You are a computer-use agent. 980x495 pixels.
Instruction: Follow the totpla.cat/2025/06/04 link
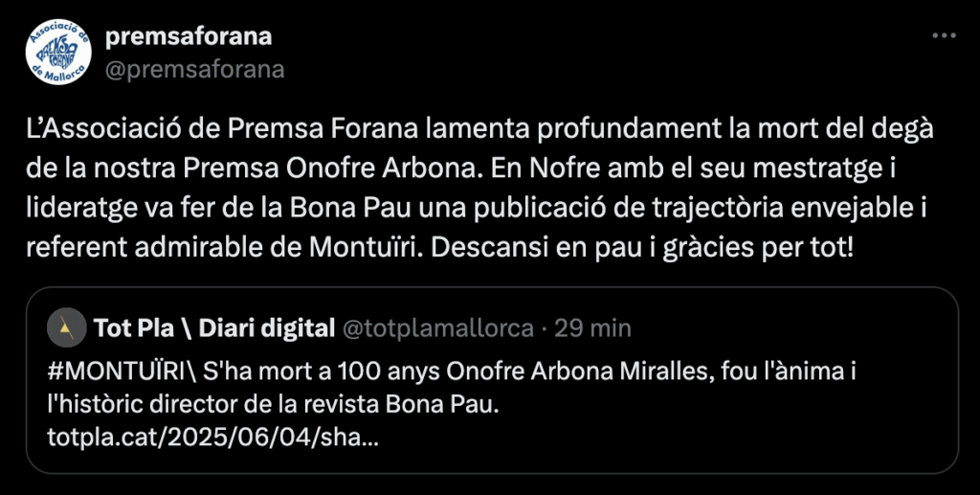[212, 439]
